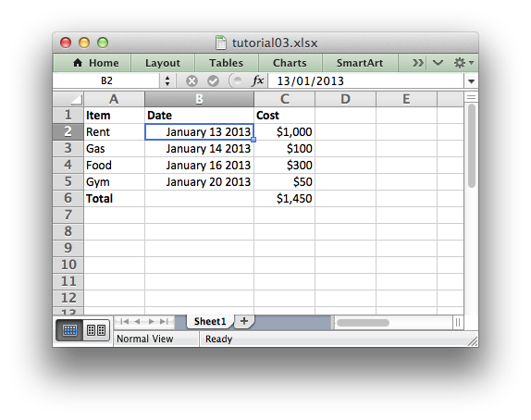Click the tutorial03.xlsx document icon in title
The width and height of the screenshot is (531, 420).
click(221, 43)
